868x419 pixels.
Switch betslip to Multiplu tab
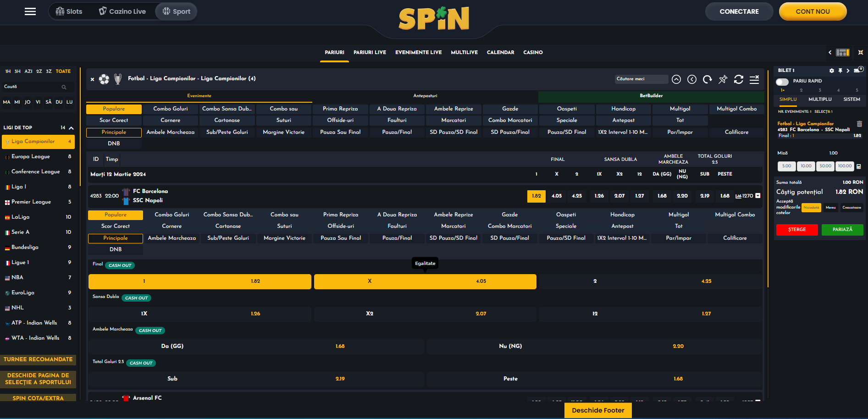(820, 99)
